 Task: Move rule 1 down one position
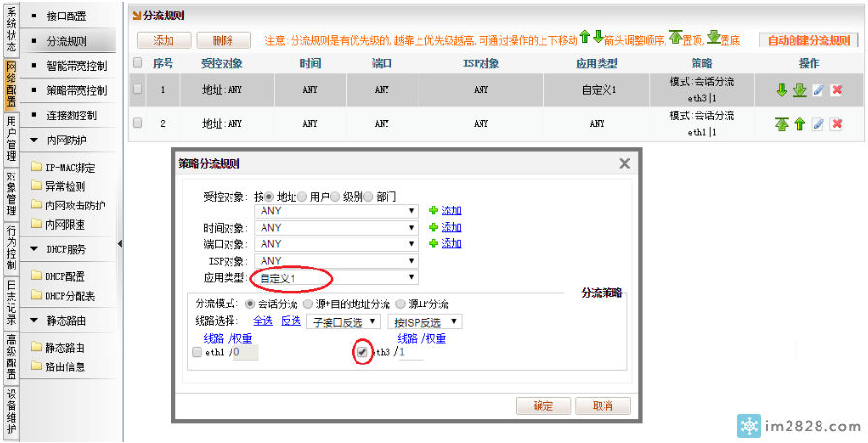[782, 90]
